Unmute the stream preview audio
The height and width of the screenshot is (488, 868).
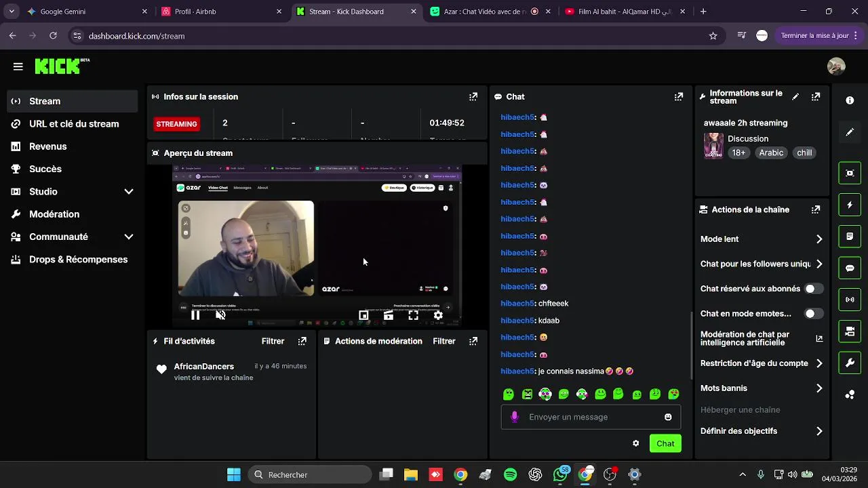tap(220, 315)
